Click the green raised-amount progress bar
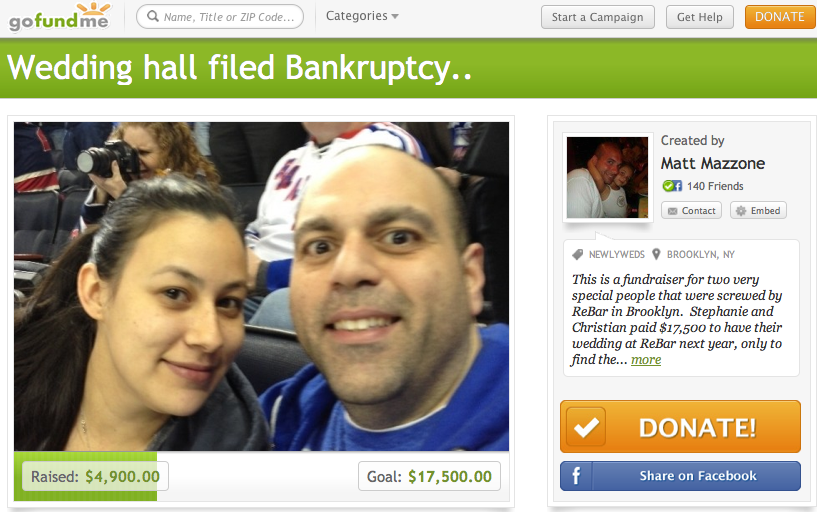Viewport: 817px width, 512px height. coord(85,476)
